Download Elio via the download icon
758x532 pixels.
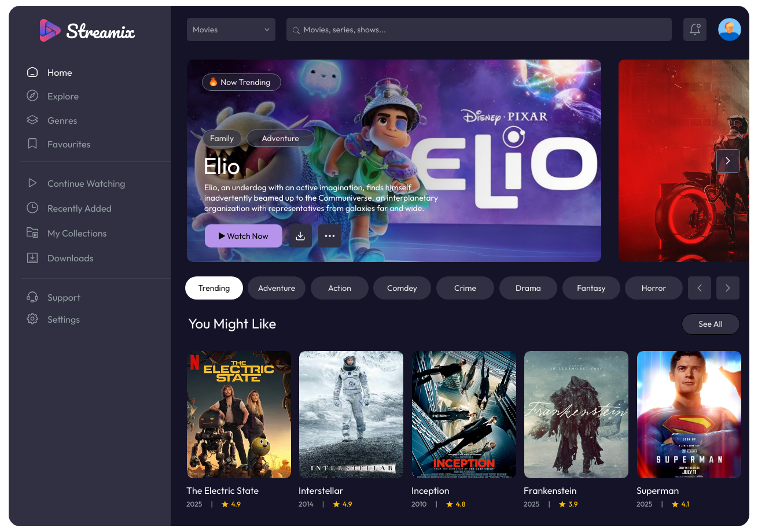tap(300, 236)
